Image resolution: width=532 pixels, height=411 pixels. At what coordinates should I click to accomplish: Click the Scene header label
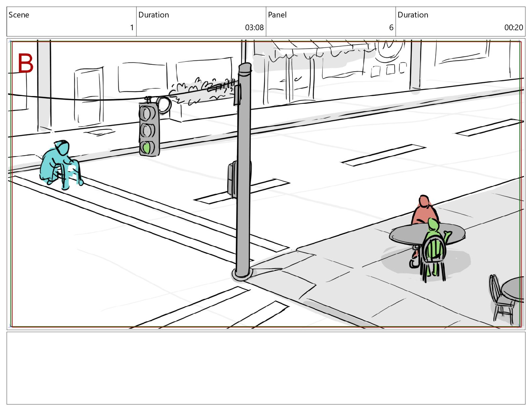pos(19,15)
